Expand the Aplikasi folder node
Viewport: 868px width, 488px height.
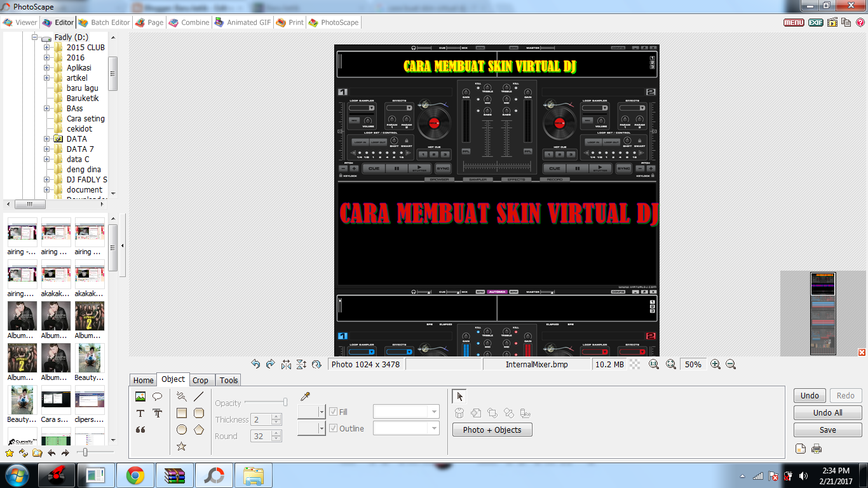46,68
